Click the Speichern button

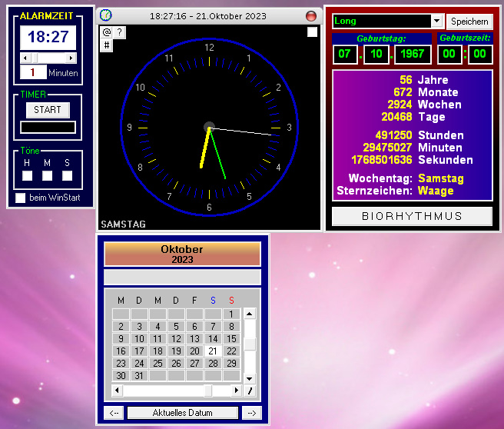(469, 22)
